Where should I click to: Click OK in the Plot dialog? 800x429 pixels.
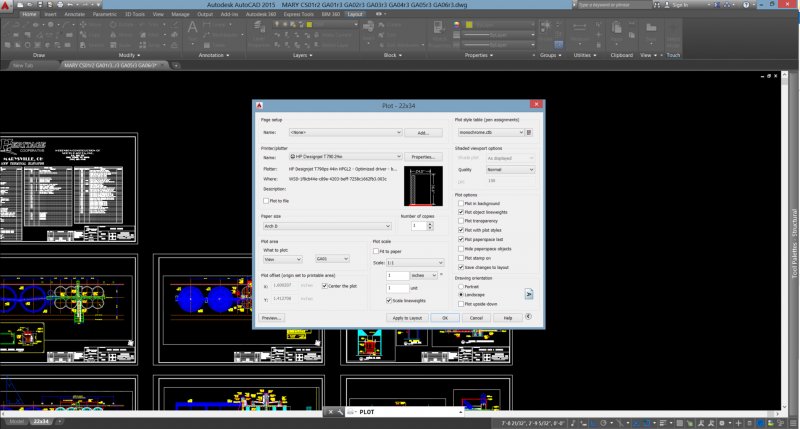click(445, 318)
